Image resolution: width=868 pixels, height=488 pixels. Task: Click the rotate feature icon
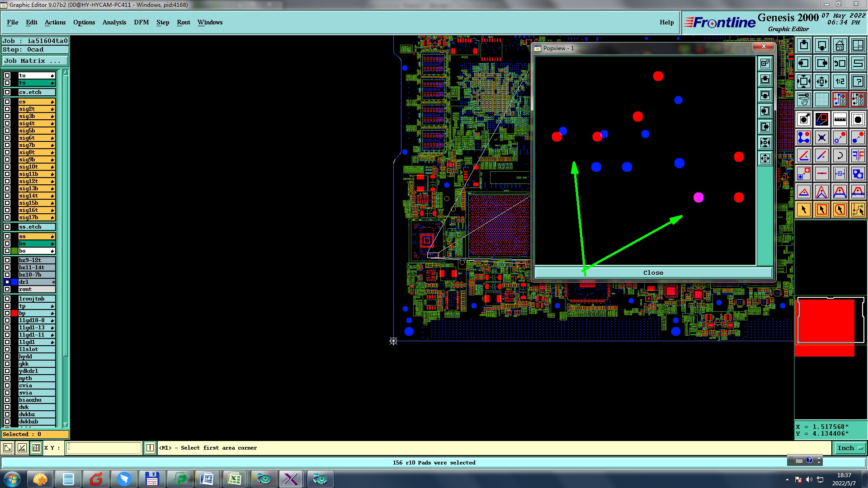pos(840,155)
